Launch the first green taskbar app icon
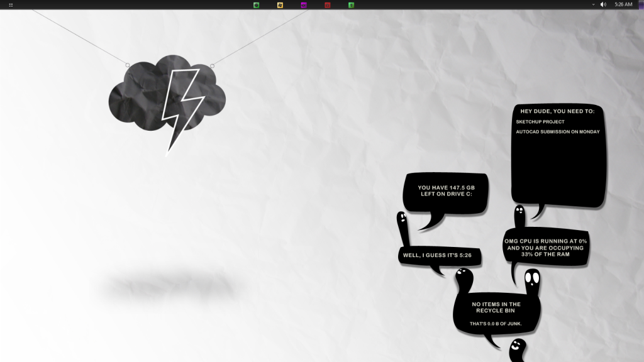The height and width of the screenshot is (362, 644). coord(256,5)
